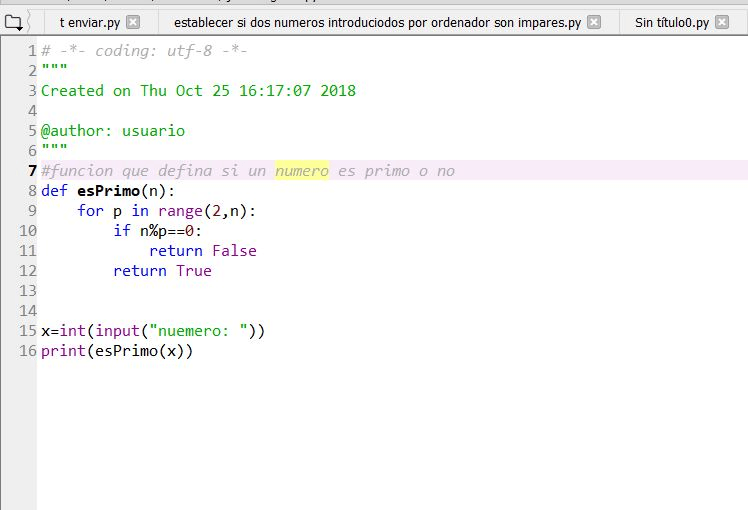Click the 'return False' statement

coord(202,251)
